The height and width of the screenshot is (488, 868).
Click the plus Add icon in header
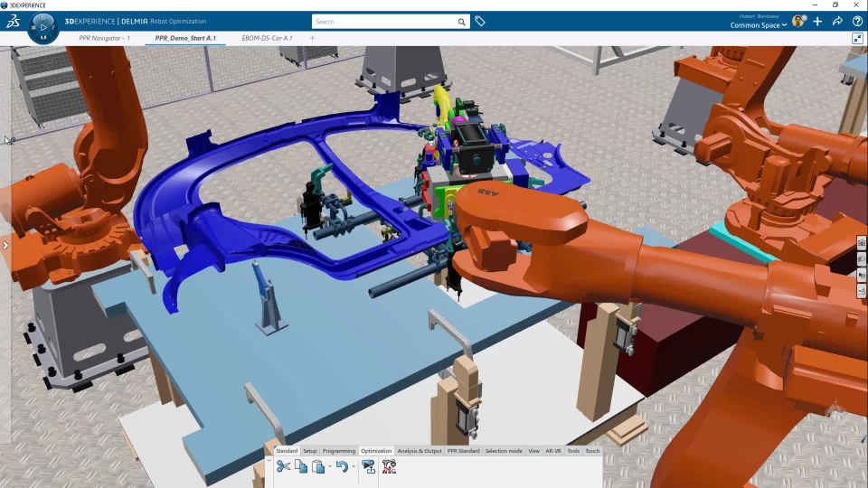[817, 22]
